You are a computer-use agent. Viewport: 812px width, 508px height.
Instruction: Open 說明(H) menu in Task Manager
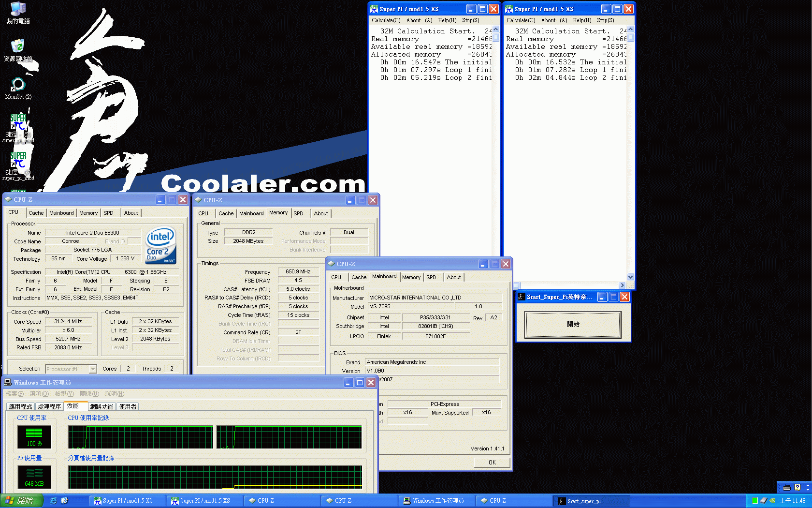[x=115, y=394]
